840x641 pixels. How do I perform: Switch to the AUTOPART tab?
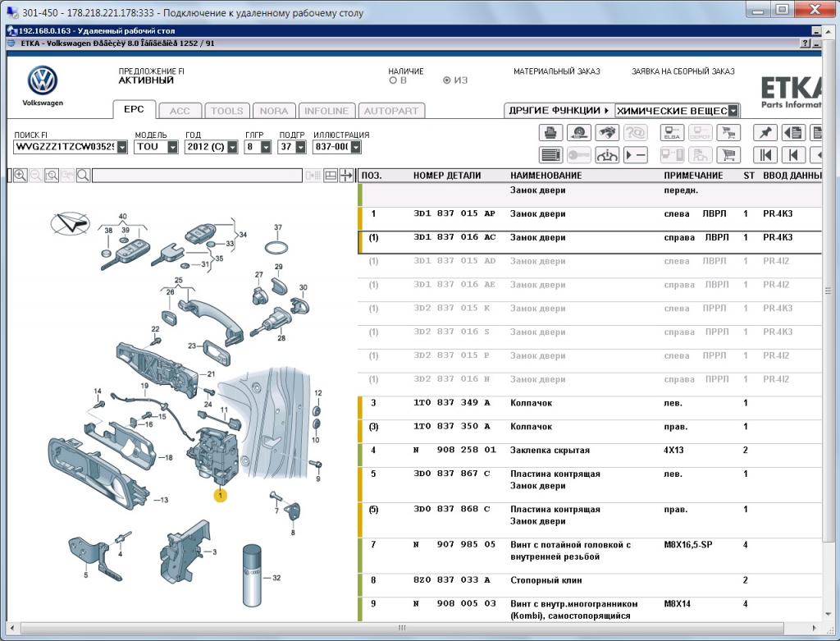391,111
